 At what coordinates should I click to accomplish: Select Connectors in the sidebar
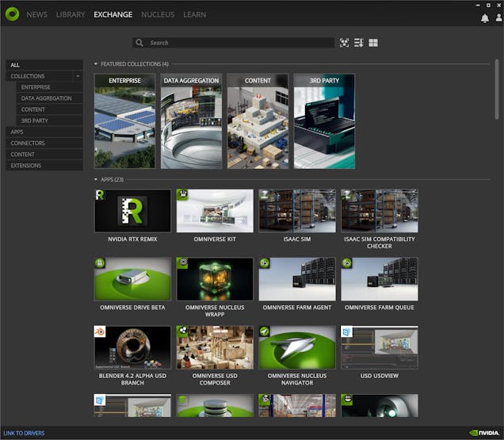28,143
